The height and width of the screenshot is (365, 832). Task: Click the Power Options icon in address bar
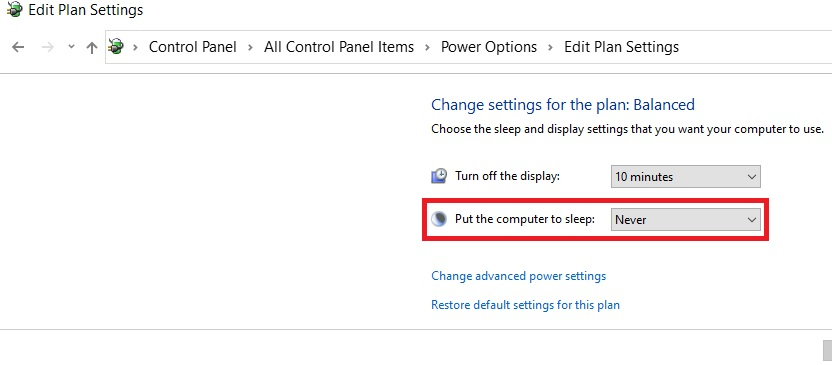117,47
